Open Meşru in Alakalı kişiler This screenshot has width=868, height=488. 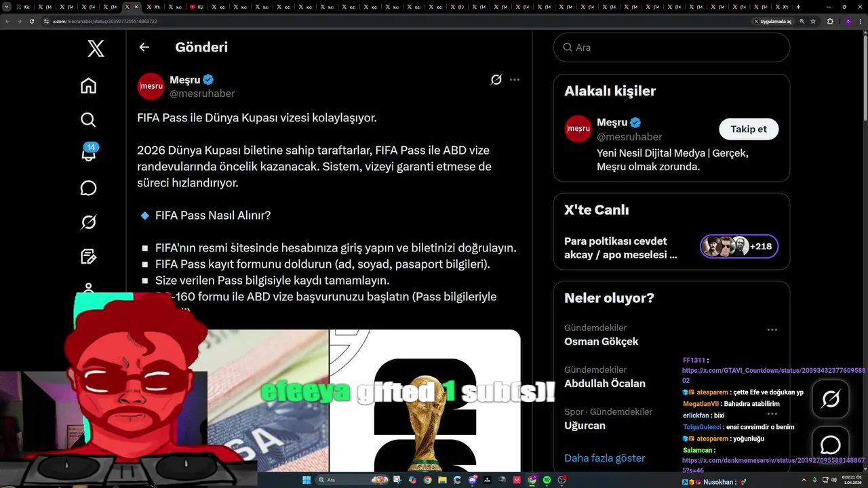(x=612, y=123)
